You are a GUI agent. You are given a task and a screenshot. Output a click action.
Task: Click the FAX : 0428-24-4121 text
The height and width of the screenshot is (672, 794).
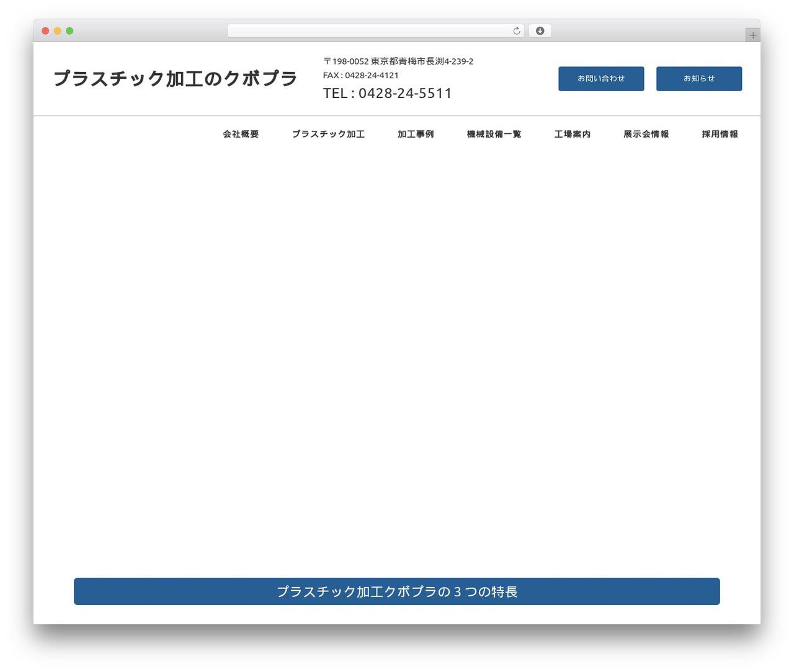(361, 75)
